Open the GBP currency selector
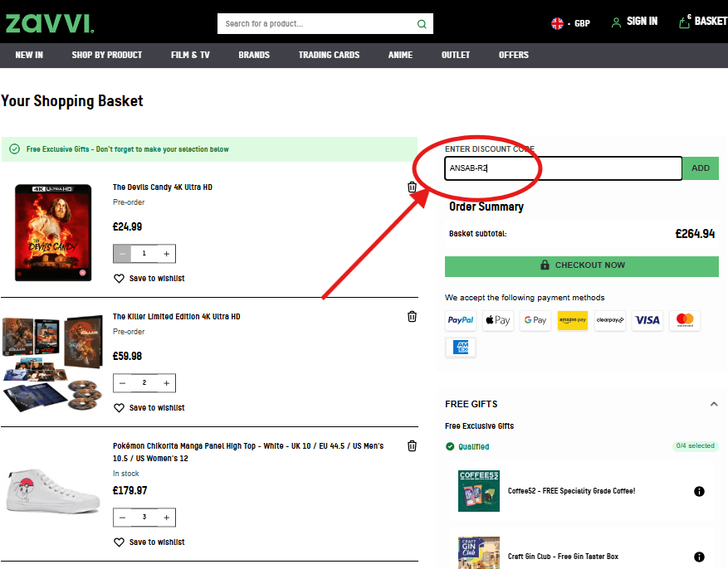The width and height of the screenshot is (728, 569). (570, 23)
